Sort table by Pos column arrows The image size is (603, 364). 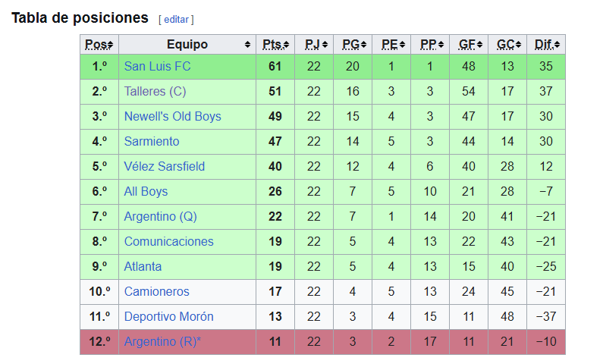[x=111, y=45]
